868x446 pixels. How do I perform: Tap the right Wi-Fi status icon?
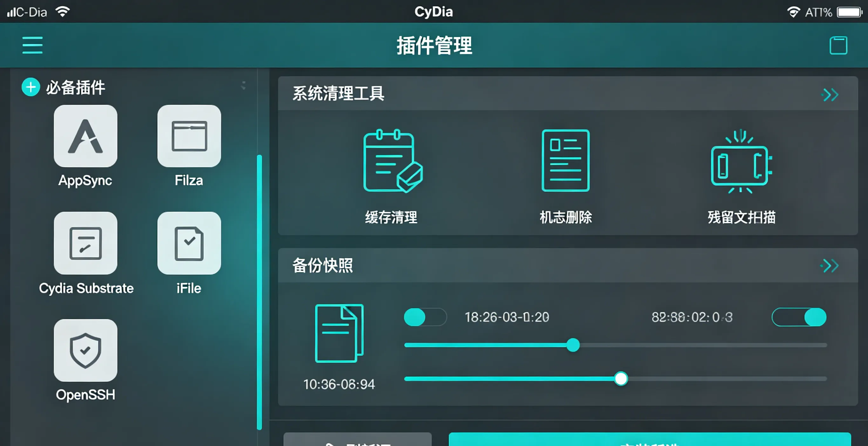(x=794, y=12)
